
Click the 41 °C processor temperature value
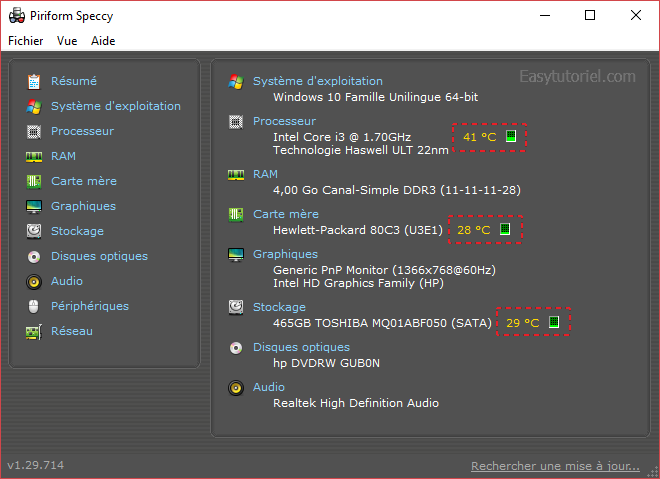coord(479,137)
